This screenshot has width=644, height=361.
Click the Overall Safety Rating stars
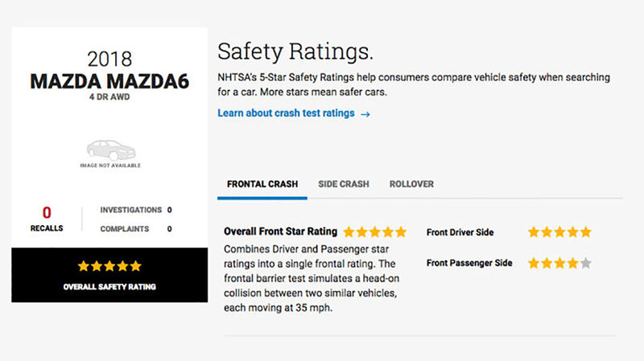(x=109, y=266)
